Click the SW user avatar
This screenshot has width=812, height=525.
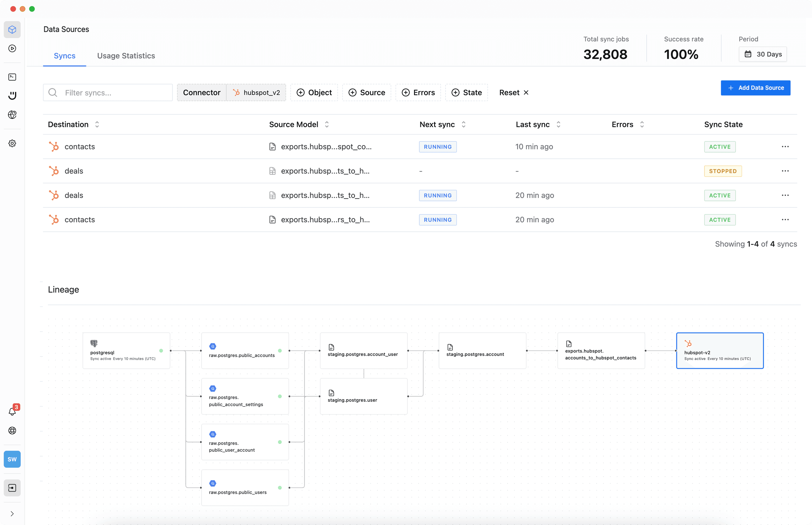(12, 459)
